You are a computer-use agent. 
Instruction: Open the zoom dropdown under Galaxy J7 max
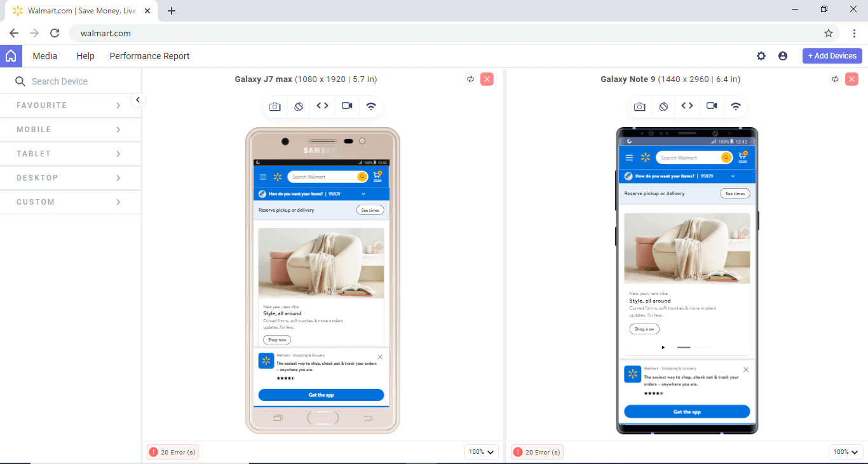pos(481,452)
